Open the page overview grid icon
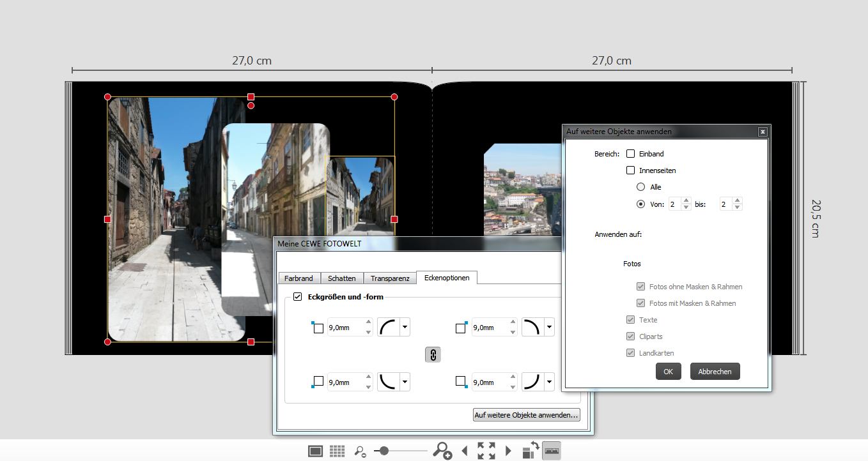 point(337,451)
